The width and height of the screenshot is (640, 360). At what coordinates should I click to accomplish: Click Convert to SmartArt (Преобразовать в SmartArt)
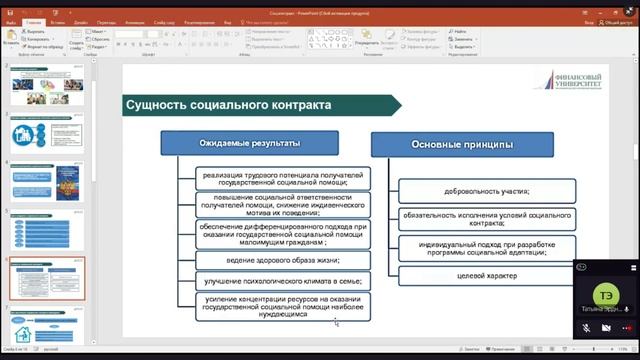[273, 47]
